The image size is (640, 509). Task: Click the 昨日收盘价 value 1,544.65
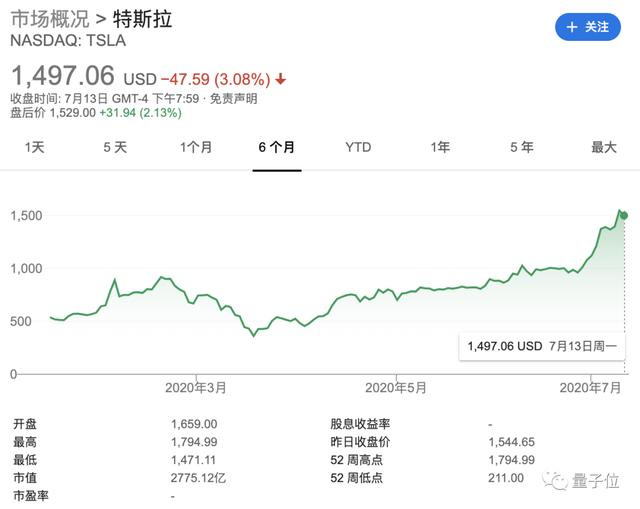tap(511, 442)
